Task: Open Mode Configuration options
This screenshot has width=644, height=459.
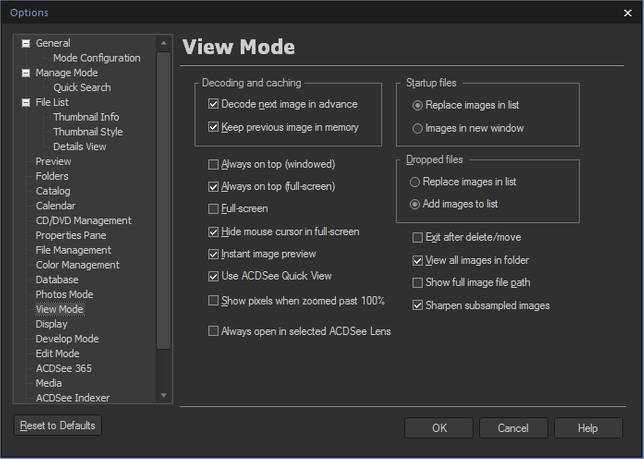Action: pyautogui.click(x=97, y=58)
